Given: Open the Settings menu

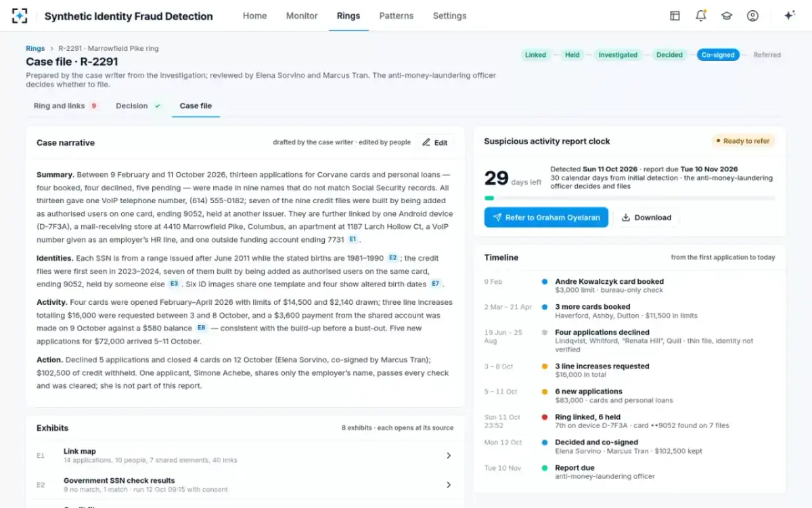Looking at the screenshot, I should 449,16.
